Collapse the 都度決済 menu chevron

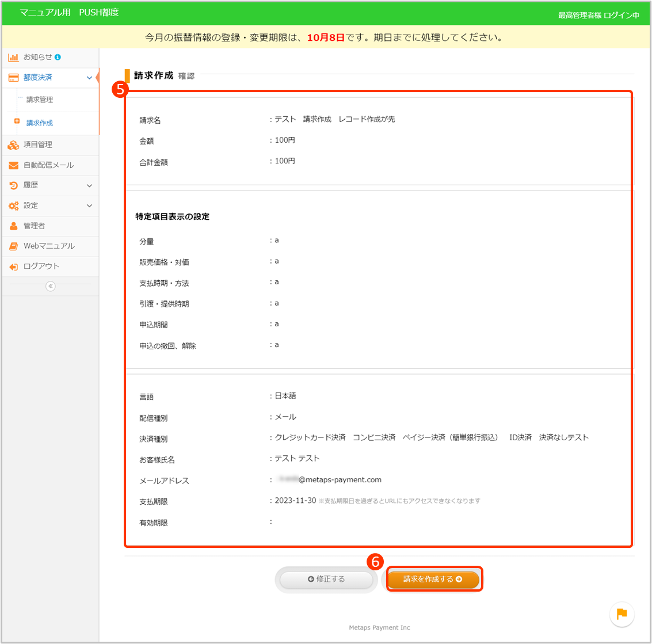click(89, 78)
